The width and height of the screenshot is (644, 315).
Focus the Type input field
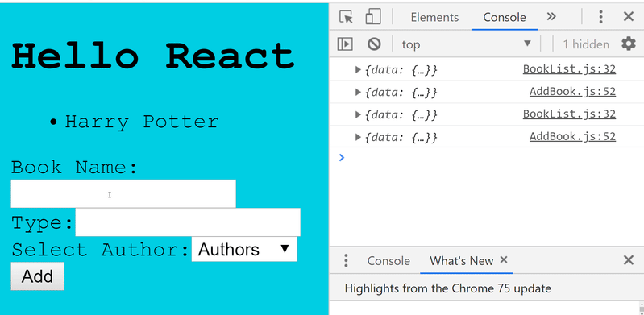click(188, 222)
